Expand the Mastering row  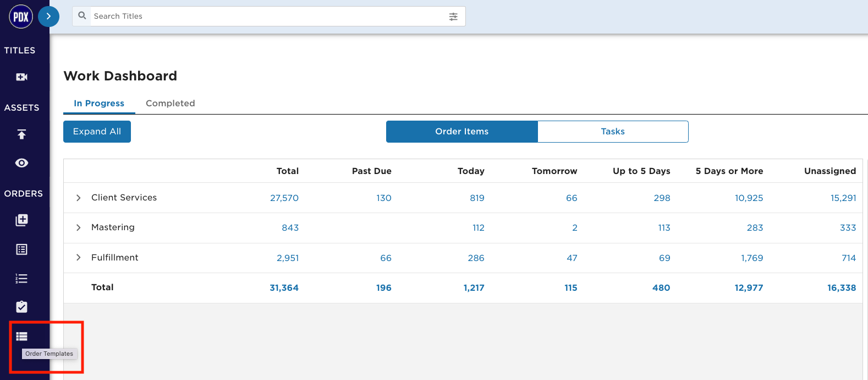coord(78,227)
